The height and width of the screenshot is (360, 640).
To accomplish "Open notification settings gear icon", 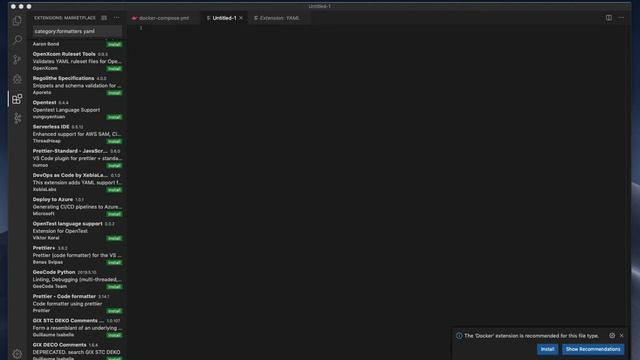I will point(612,336).
